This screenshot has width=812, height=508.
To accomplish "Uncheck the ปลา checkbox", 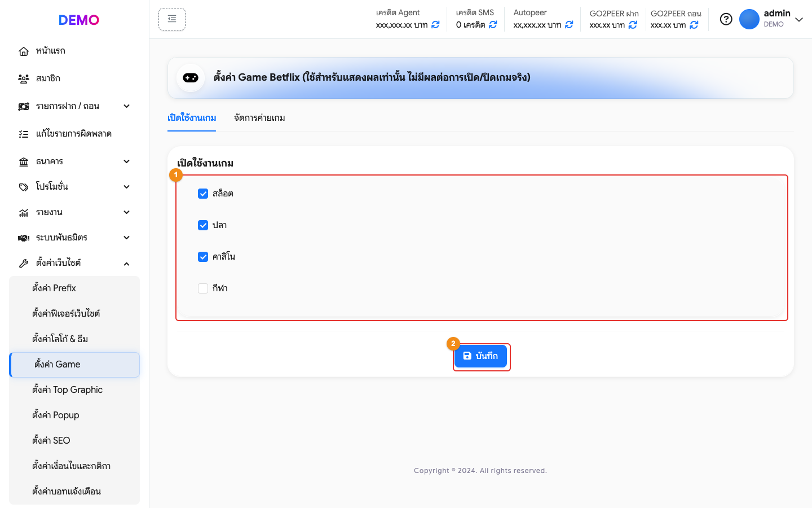I will pyautogui.click(x=203, y=225).
